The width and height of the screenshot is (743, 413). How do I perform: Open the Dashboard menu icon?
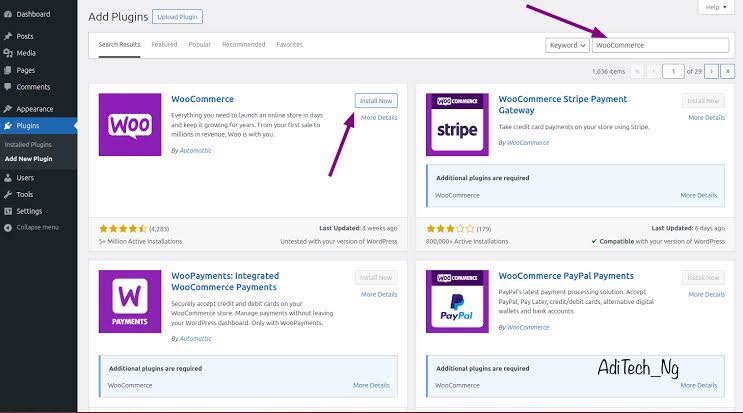pos(8,14)
